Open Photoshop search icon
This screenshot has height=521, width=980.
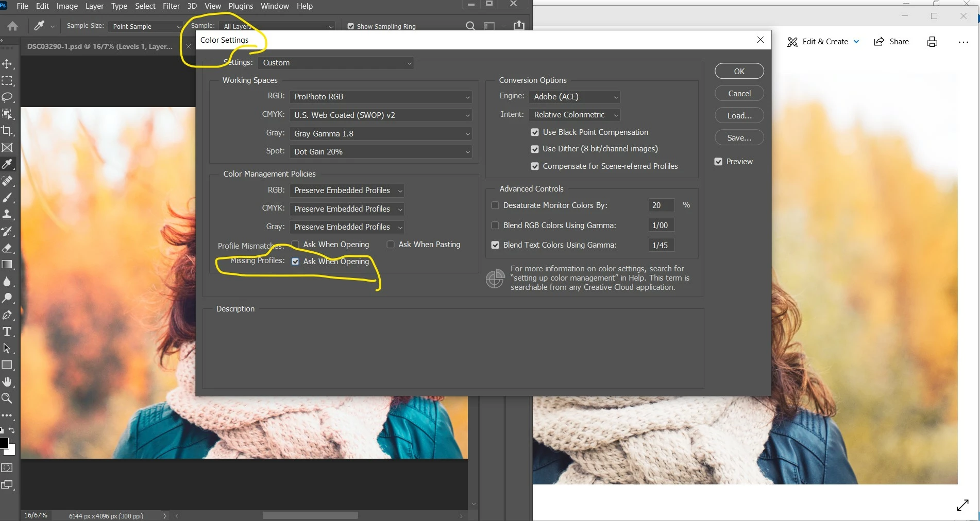point(470,26)
